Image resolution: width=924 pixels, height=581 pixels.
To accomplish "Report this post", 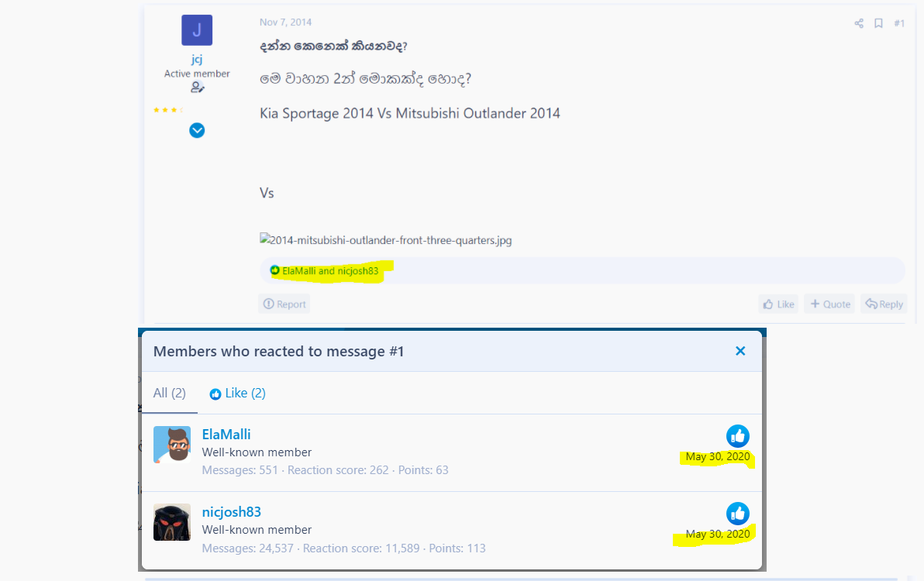I will click(284, 304).
